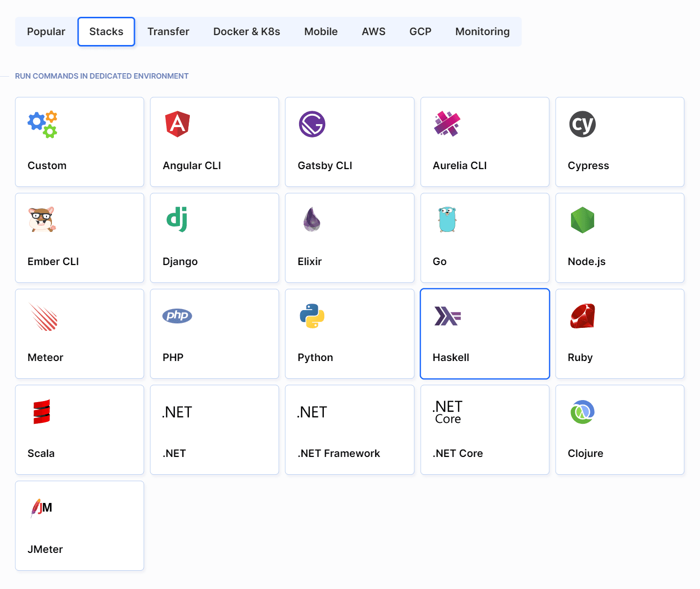Select the Haskell action card
Viewport: 700px width, 589px height.
484,334
